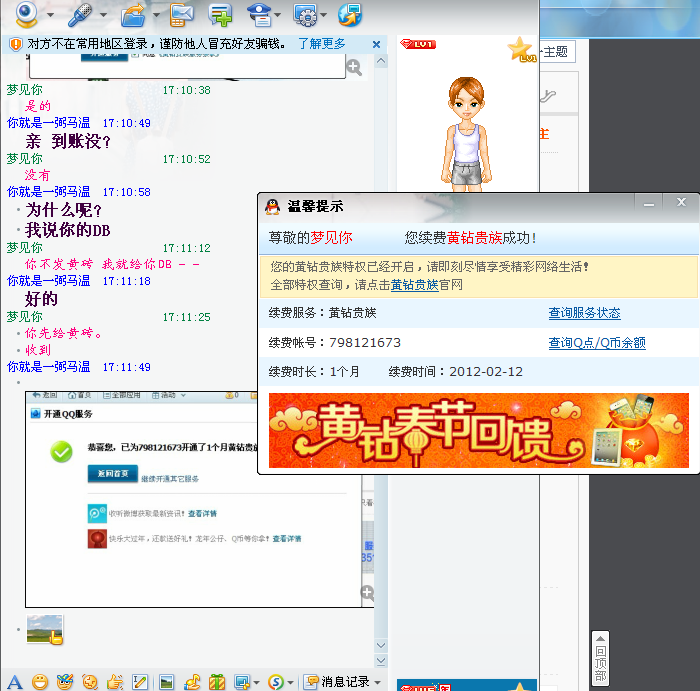Click the 回顶部 back-to-top button
The height and width of the screenshot is (691, 700).
tap(600, 659)
